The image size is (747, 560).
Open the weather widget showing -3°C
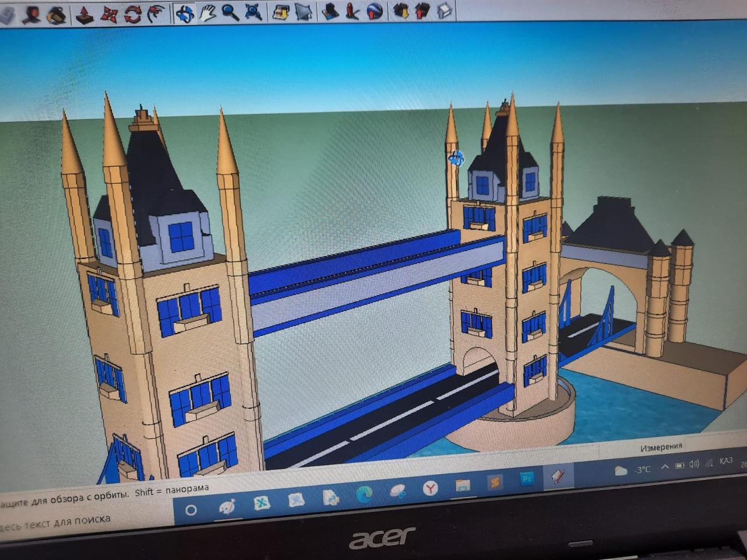pyautogui.click(x=633, y=470)
